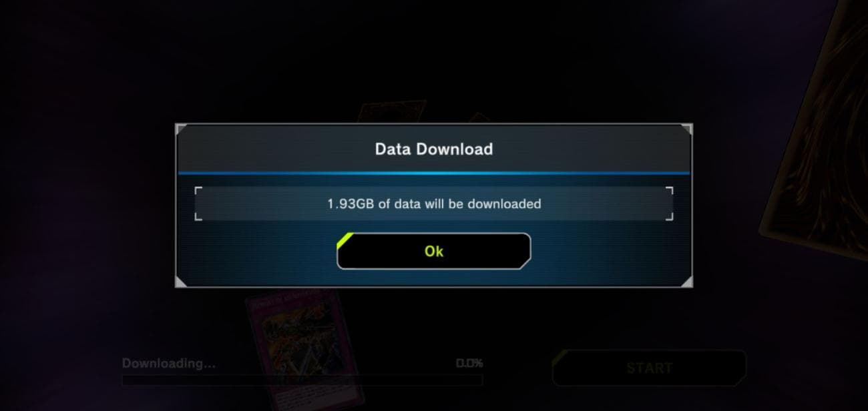This screenshot has width=868, height=411.
Task: Click the dialog's top-right corner marker
Action: [x=686, y=129]
